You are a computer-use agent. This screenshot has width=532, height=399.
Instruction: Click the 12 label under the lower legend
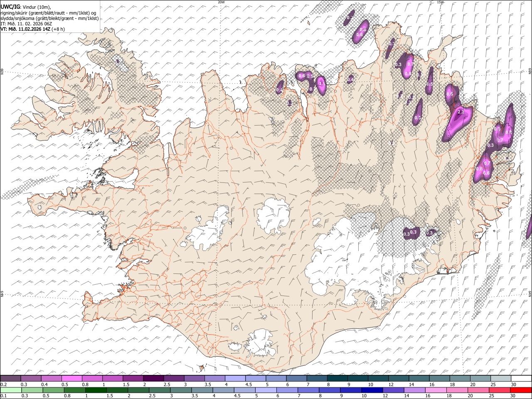[x=385, y=396]
